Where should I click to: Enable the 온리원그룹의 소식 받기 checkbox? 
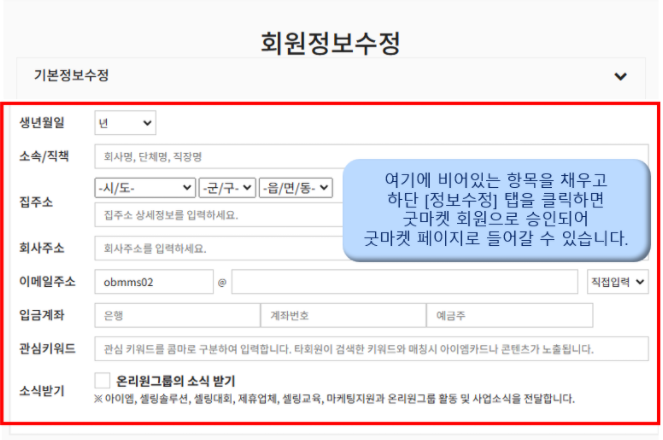(x=102, y=381)
